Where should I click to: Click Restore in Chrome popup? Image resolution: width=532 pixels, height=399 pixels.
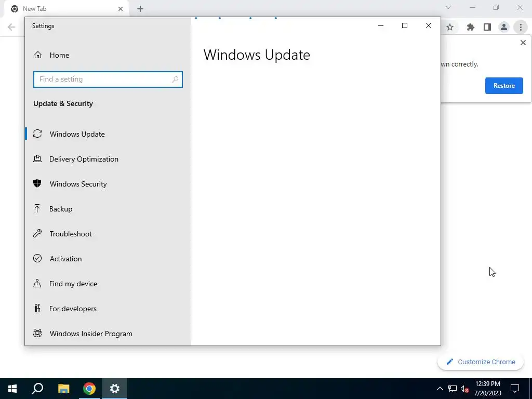pyautogui.click(x=504, y=86)
